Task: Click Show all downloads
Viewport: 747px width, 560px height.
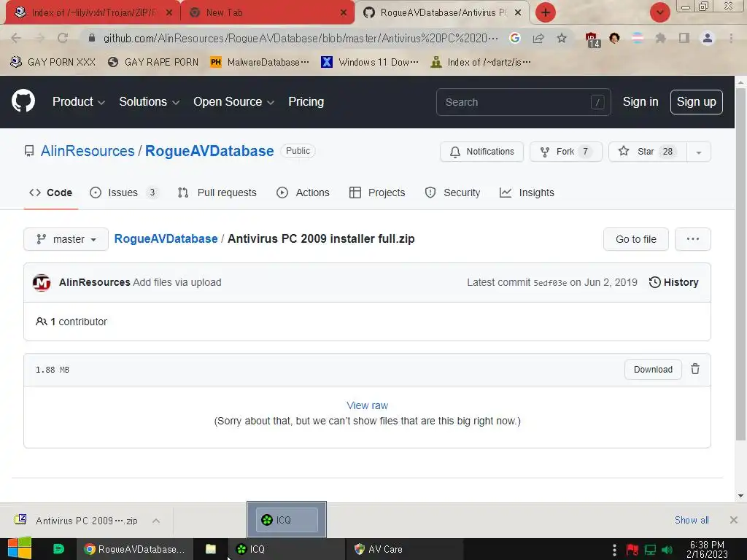Action: pyautogui.click(x=692, y=520)
